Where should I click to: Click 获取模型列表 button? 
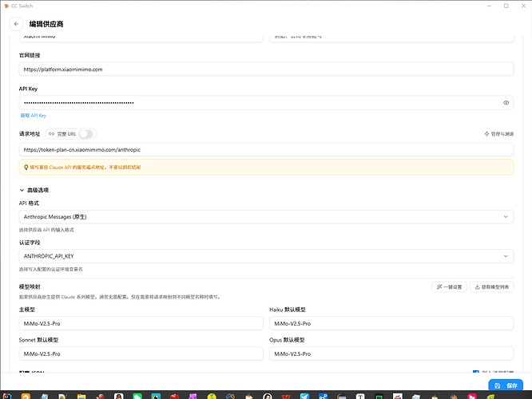click(491, 287)
